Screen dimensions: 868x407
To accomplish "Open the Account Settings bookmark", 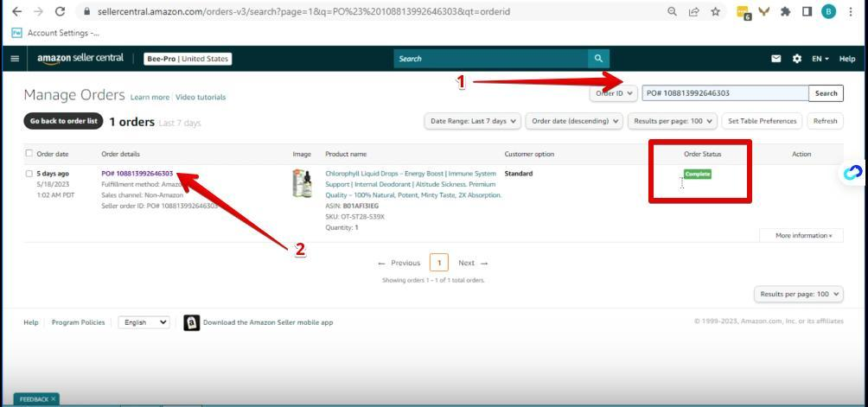I will [x=56, y=33].
